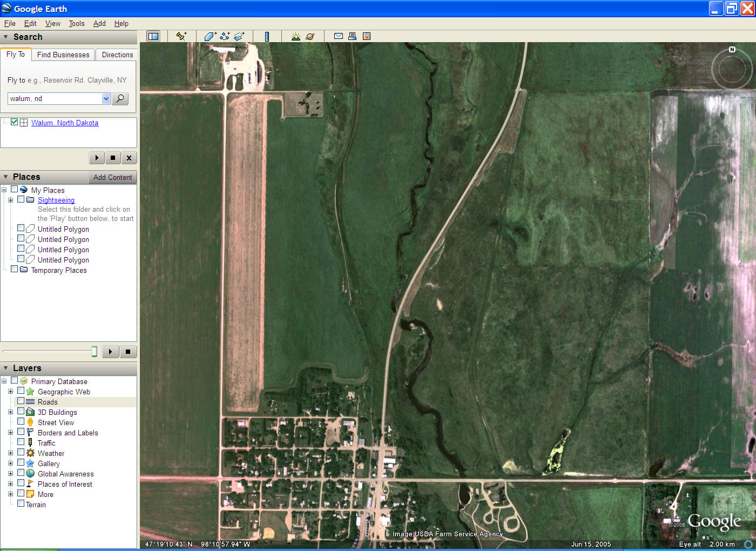Click the Weather layer sun icon

click(30, 453)
